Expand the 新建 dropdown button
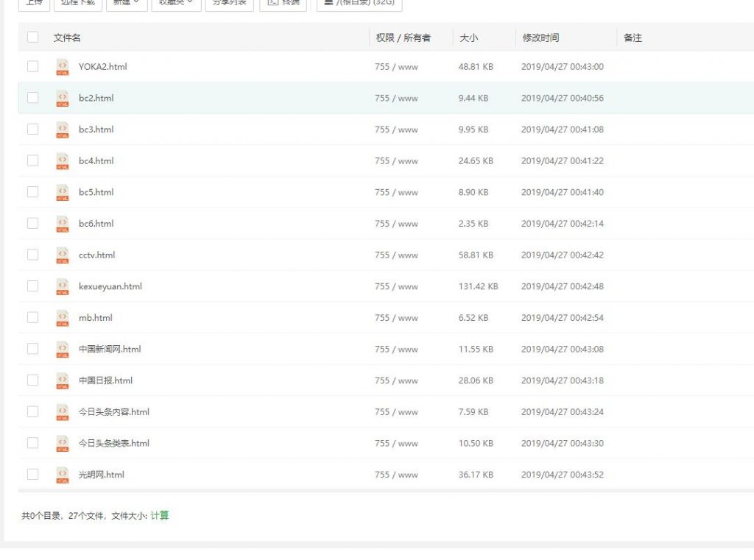The image size is (754, 560). 127,4
